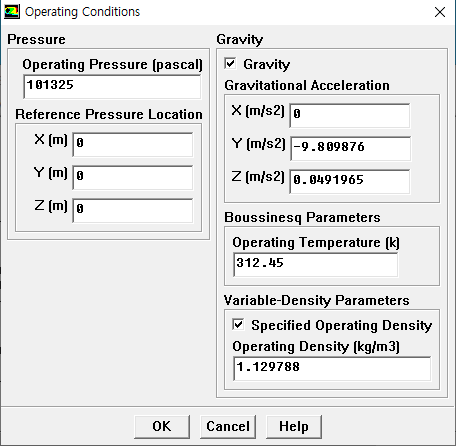Select Gravitational Acceleration Z field with 0.0491965
The height and width of the screenshot is (446, 456).
pos(350,181)
